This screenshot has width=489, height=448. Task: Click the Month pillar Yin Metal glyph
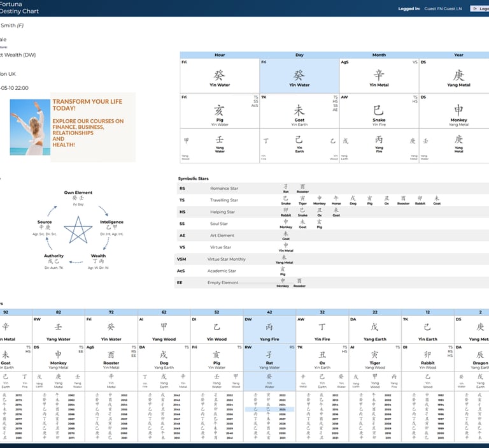coord(379,75)
